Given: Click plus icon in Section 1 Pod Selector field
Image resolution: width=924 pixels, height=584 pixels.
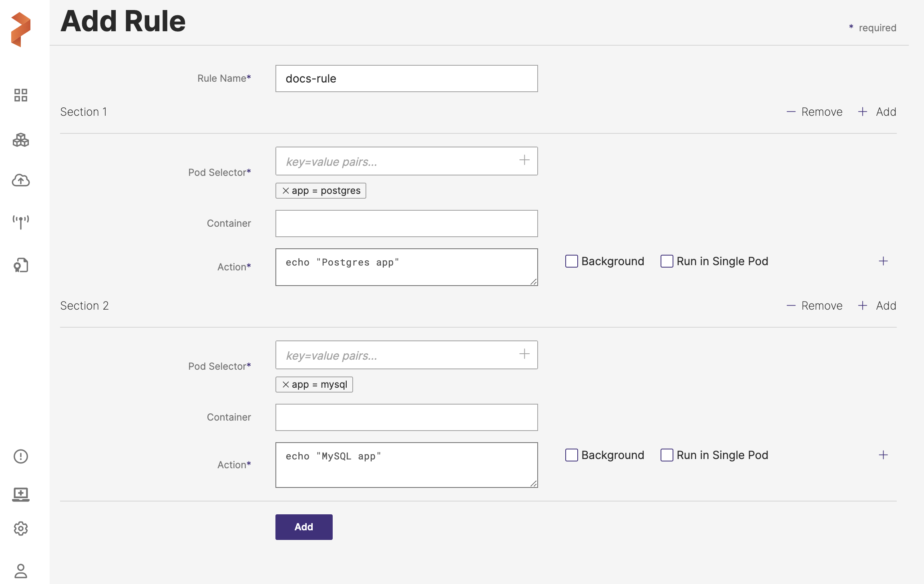Looking at the screenshot, I should tap(524, 160).
